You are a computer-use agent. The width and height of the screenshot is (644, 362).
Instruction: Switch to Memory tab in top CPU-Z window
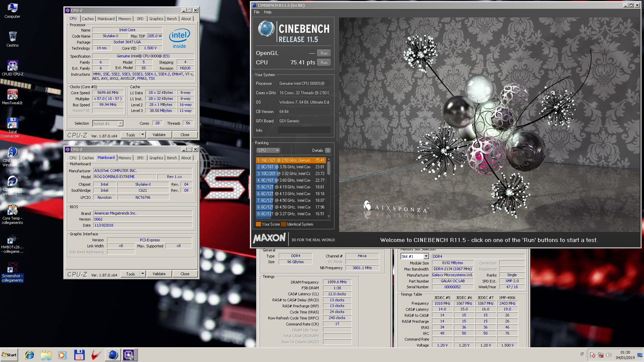pyautogui.click(x=125, y=19)
